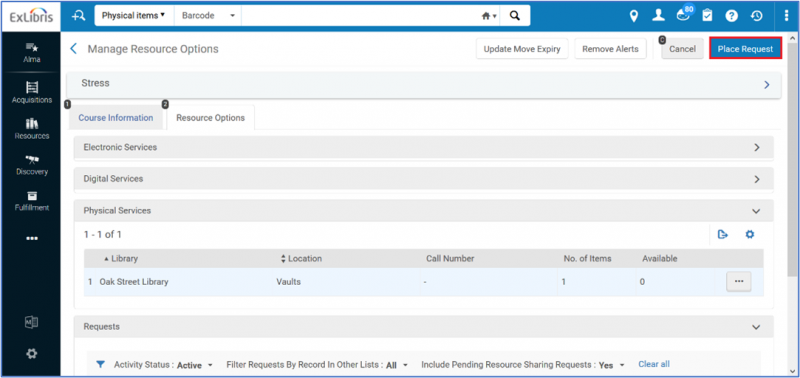Click the Place Request button
This screenshot has height=378, width=800.
pyautogui.click(x=745, y=49)
